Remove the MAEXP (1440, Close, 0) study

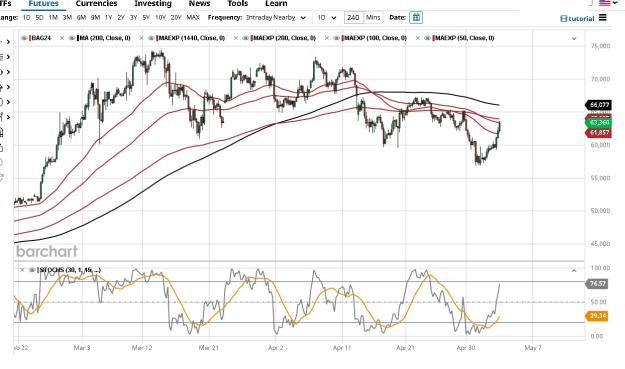[141, 38]
